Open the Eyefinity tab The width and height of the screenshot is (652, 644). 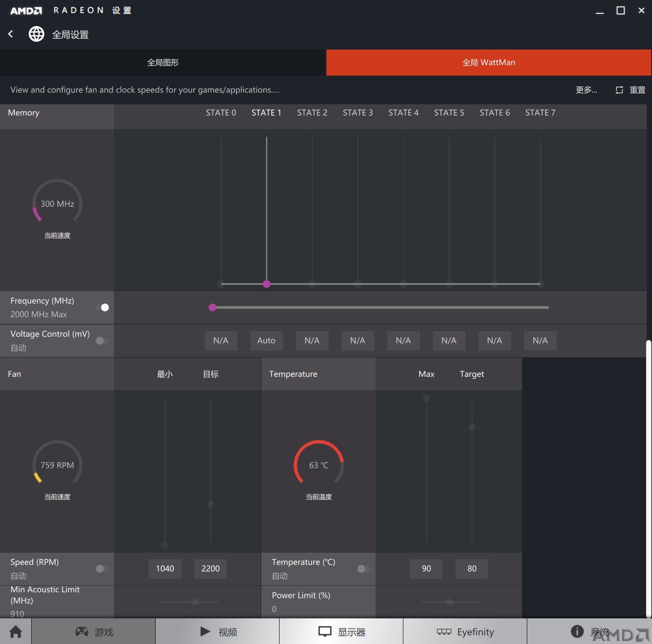[x=465, y=631]
